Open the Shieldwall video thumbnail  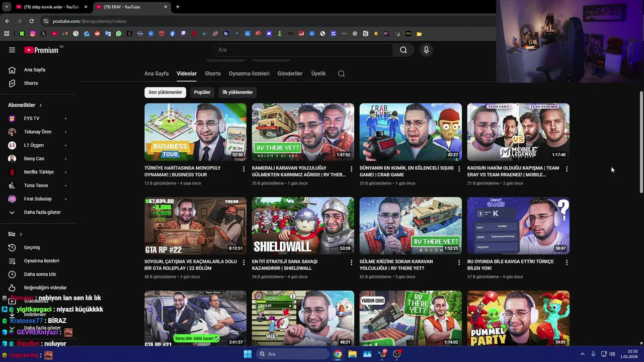tap(303, 225)
